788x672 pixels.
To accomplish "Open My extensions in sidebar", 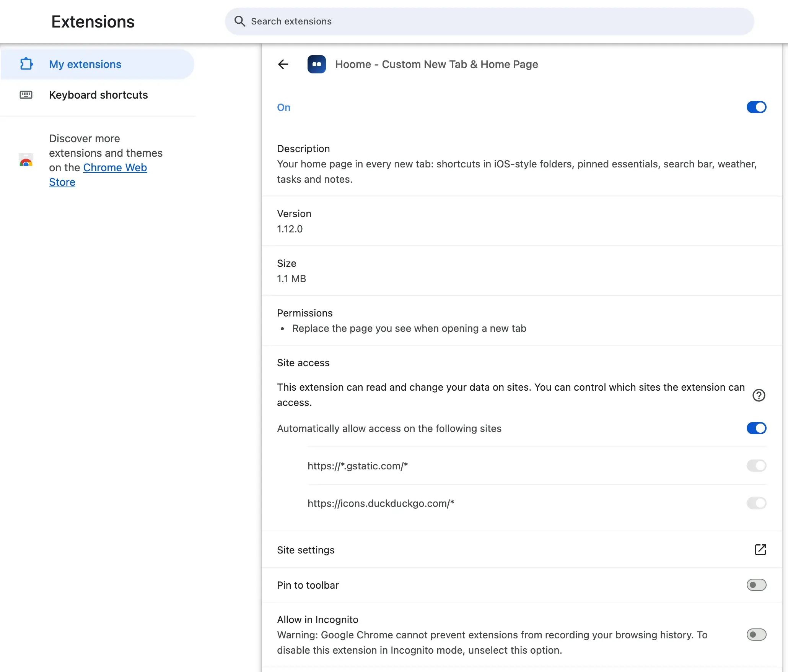I will (x=97, y=64).
